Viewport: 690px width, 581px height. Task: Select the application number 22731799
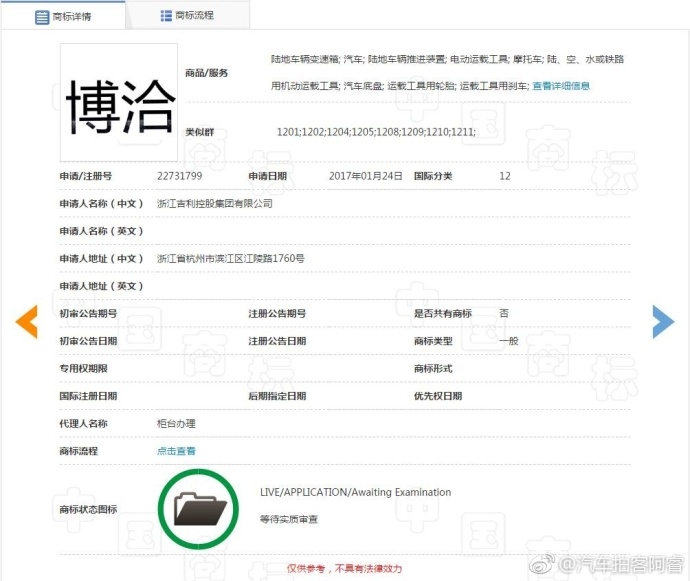(x=180, y=176)
